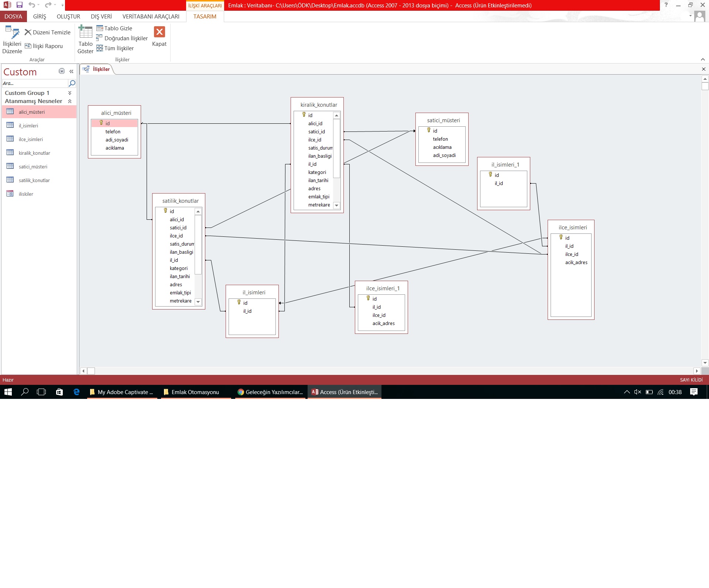Click Düzeni Temizle in the ribbon

pos(48,33)
